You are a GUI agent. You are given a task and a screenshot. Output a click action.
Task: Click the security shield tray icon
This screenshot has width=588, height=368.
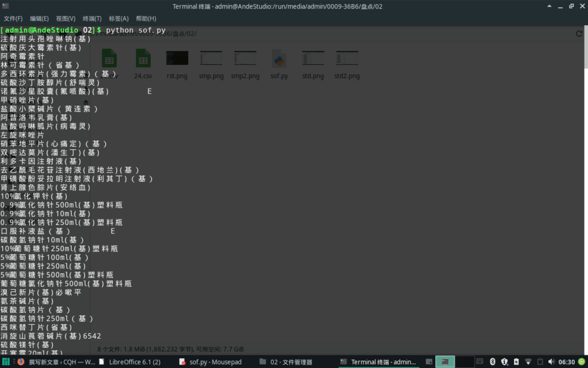[x=504, y=362]
